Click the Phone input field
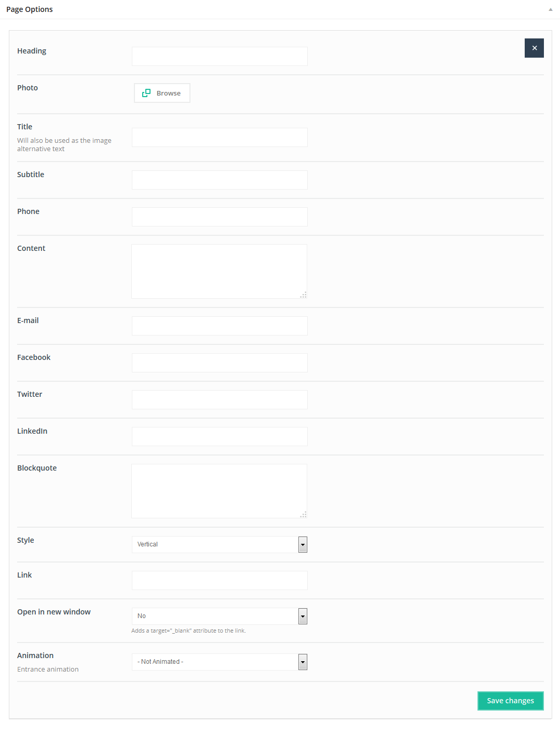The image size is (560, 736). pyautogui.click(x=220, y=217)
